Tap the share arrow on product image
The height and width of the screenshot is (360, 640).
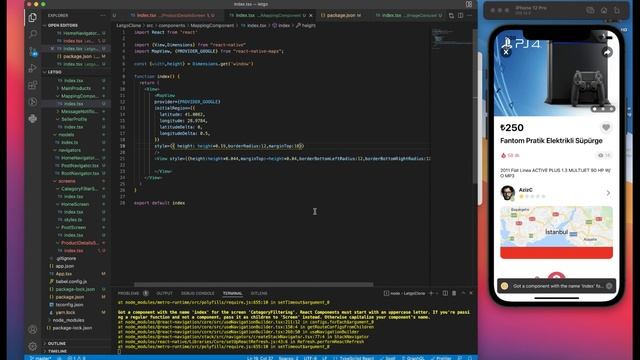pyautogui.click(x=607, y=52)
